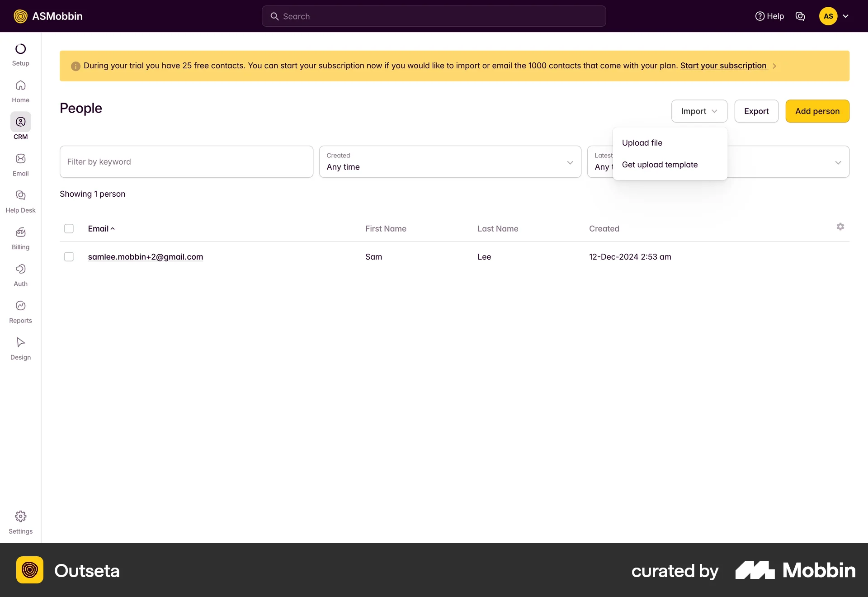This screenshot has height=597, width=868.
Task: Open the chat support icon in header
Action: [x=800, y=16]
